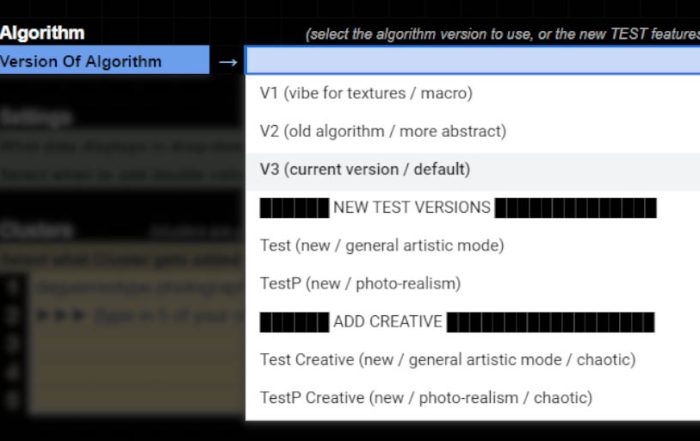Image resolution: width=700 pixels, height=441 pixels.
Task: Pick TestP Creative photo-realism chaotic option
Action: coord(472,398)
